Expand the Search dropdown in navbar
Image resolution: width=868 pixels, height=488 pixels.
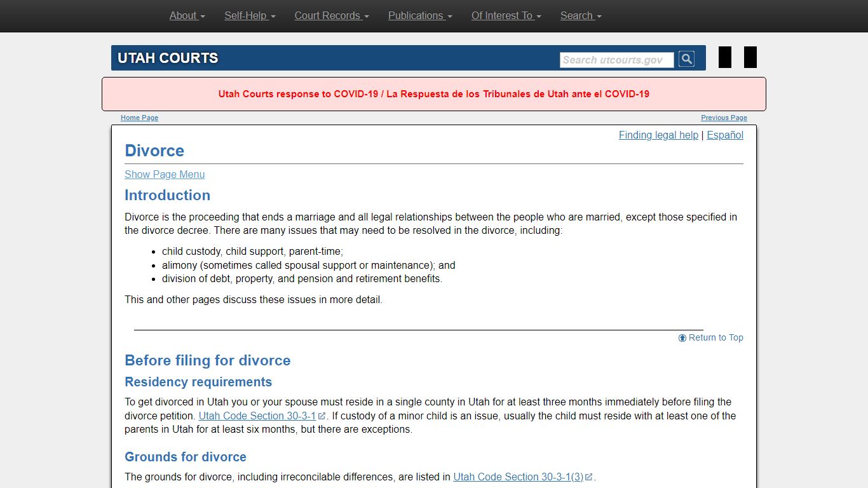(581, 16)
